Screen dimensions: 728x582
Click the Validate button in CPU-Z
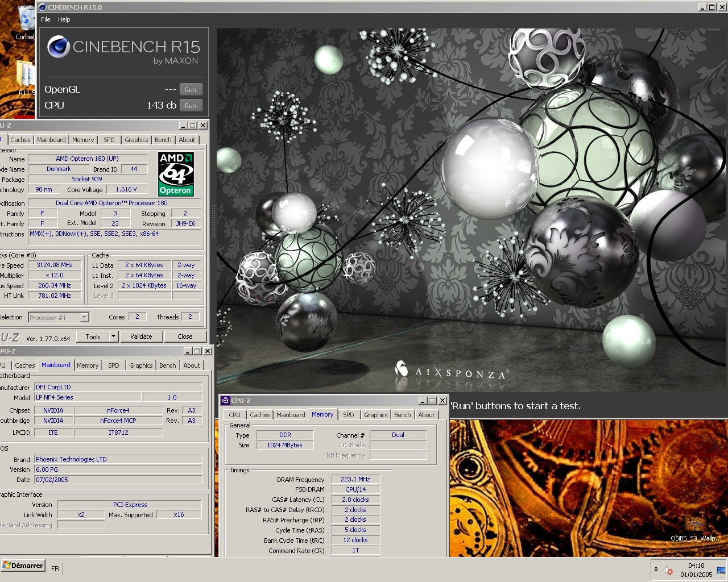click(x=141, y=336)
